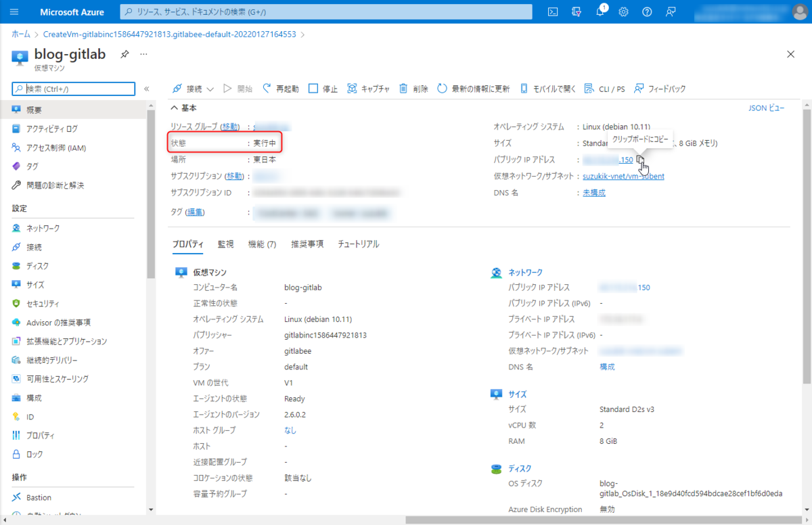The image size is (812, 525).
Task: Switch to the 監視 tab
Action: [x=225, y=244]
